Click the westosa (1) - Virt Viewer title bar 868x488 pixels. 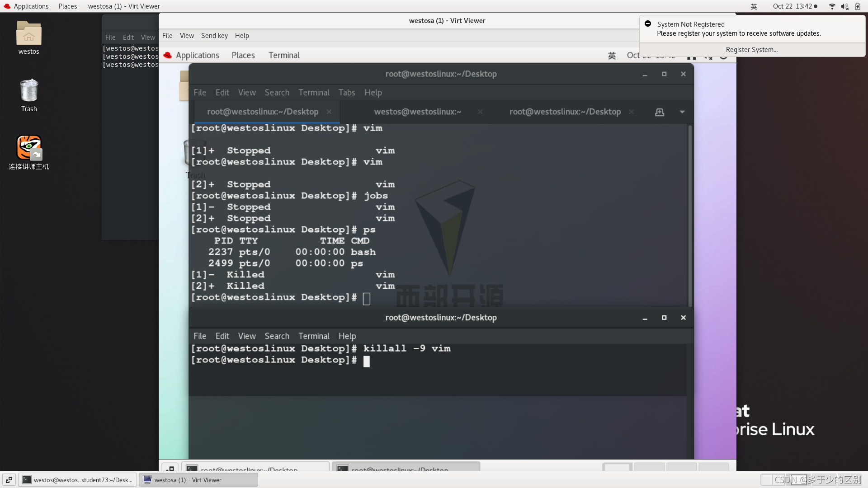tap(447, 21)
